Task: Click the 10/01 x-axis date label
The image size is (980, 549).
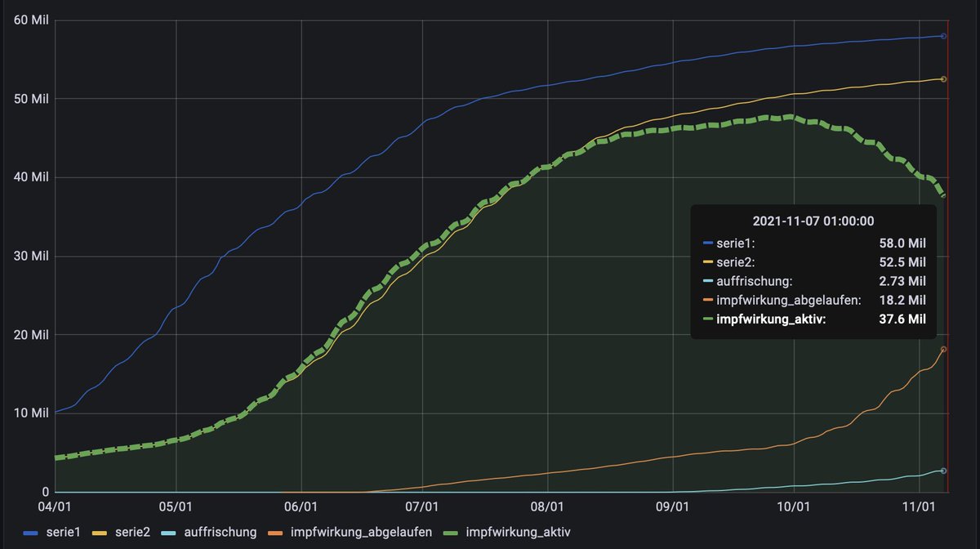Action: pyautogui.click(x=793, y=507)
